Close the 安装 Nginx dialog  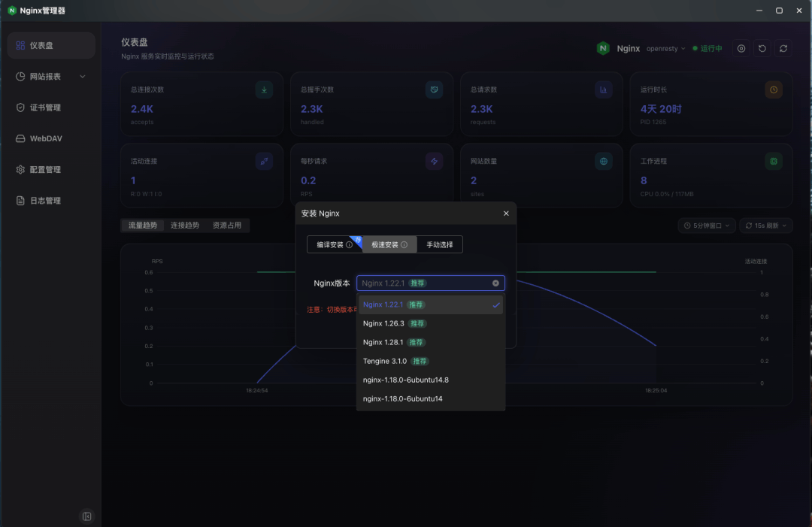506,214
